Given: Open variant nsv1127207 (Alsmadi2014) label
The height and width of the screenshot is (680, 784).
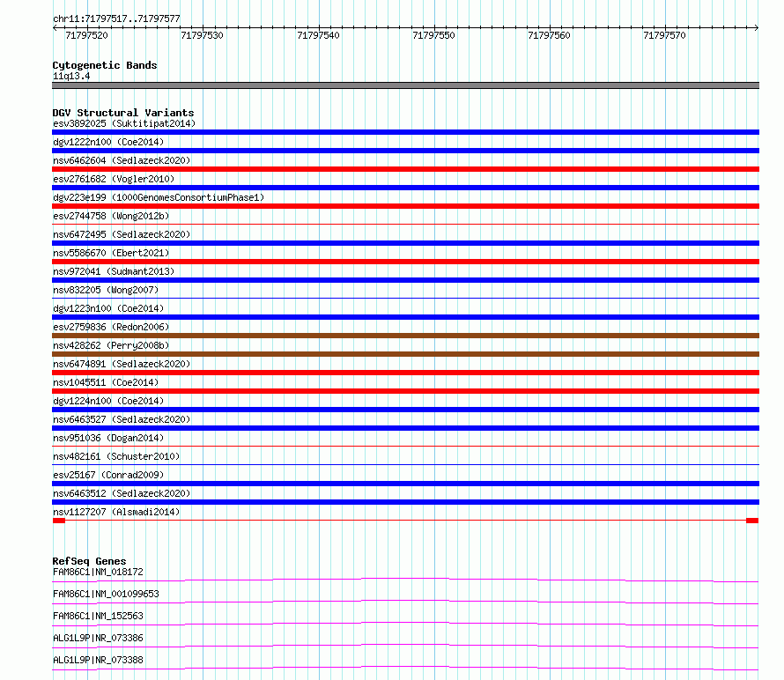Looking at the screenshot, I should (116, 512).
